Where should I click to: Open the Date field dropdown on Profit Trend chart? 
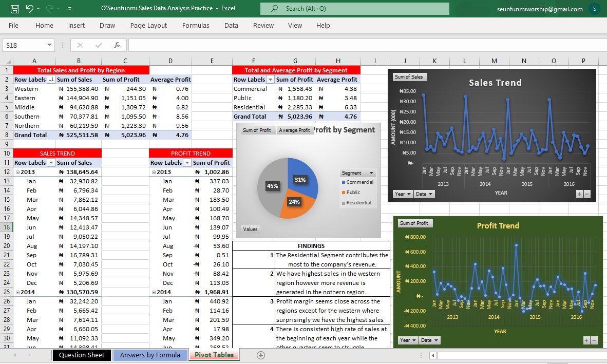pyautogui.click(x=430, y=340)
